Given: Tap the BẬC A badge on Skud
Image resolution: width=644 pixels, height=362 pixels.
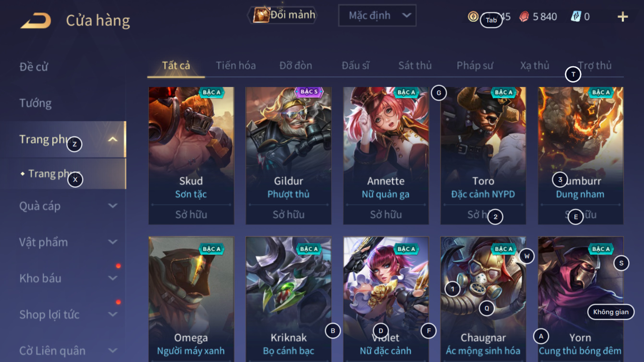Looking at the screenshot, I should tap(212, 92).
